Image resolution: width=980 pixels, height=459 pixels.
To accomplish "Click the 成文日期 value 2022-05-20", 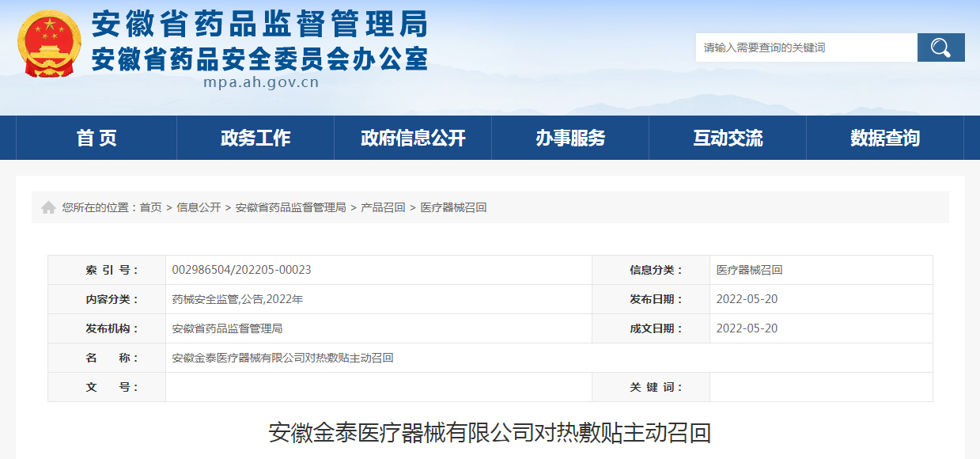I will click(747, 328).
